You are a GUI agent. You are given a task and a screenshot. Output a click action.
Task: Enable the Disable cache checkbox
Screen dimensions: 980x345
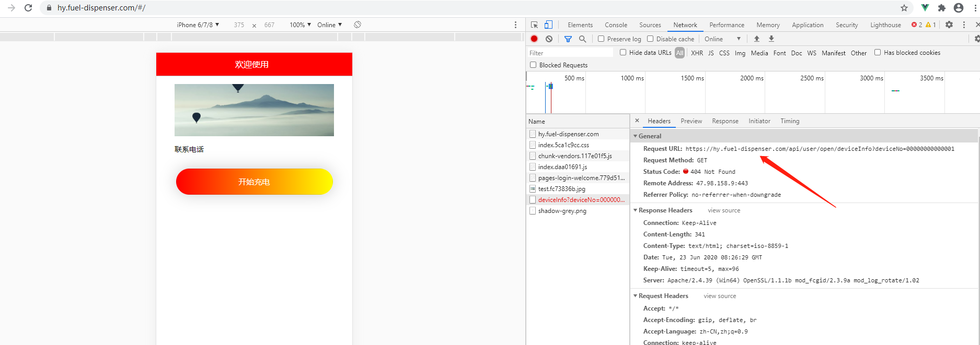(650, 39)
